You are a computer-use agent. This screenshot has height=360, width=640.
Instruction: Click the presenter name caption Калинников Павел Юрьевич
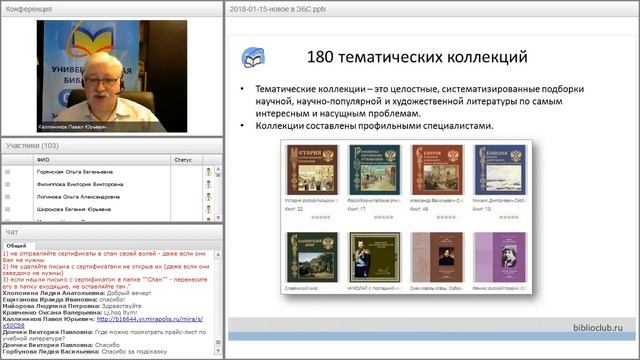pyautogui.click(x=72, y=127)
